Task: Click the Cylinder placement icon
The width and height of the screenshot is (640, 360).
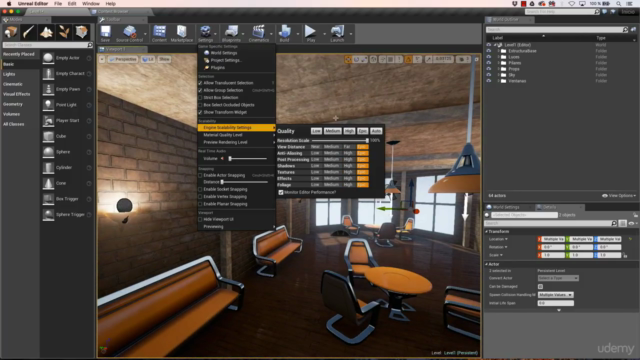Action: click(x=48, y=167)
